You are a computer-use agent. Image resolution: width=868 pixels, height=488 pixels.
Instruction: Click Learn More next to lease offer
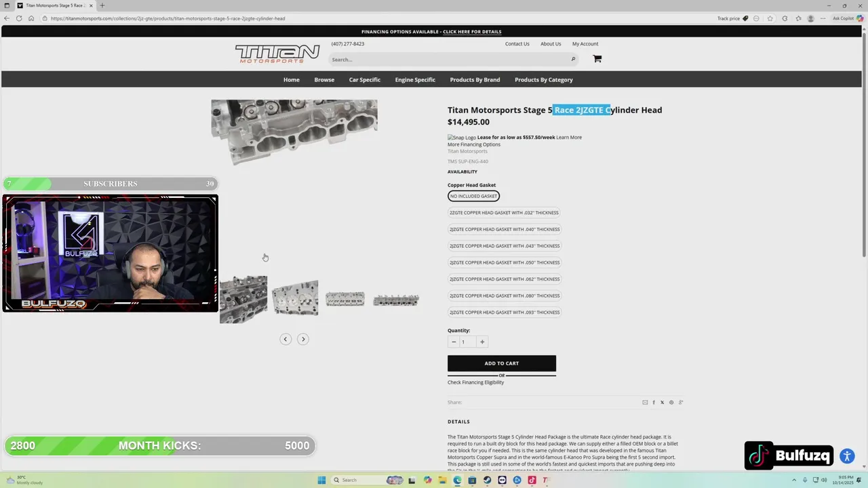point(569,138)
